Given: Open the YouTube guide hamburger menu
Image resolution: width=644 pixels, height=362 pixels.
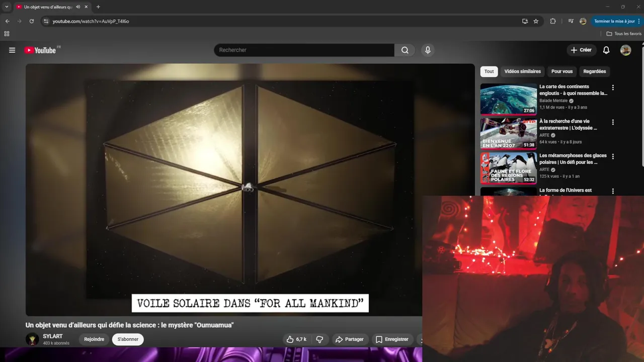Looking at the screenshot, I should pyautogui.click(x=12, y=50).
